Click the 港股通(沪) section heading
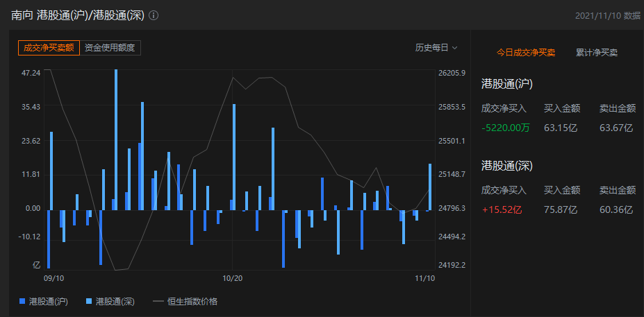Screen dimensions: 644x317 [x=507, y=85]
